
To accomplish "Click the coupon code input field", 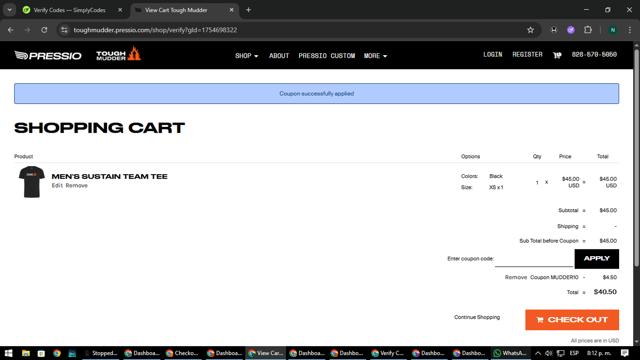I will [534, 259].
